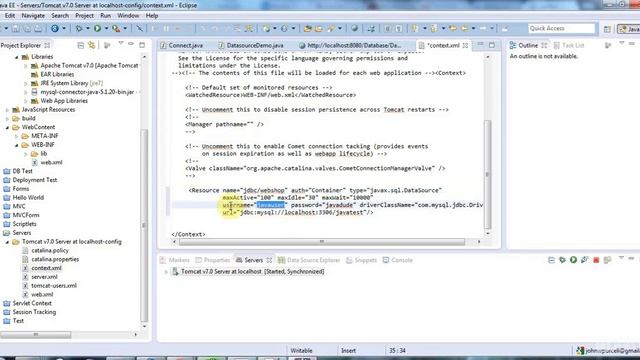Image resolution: width=640 pixels, height=360 pixels.
Task: Maximize the Project Explorer view
Action: (x=142, y=45)
